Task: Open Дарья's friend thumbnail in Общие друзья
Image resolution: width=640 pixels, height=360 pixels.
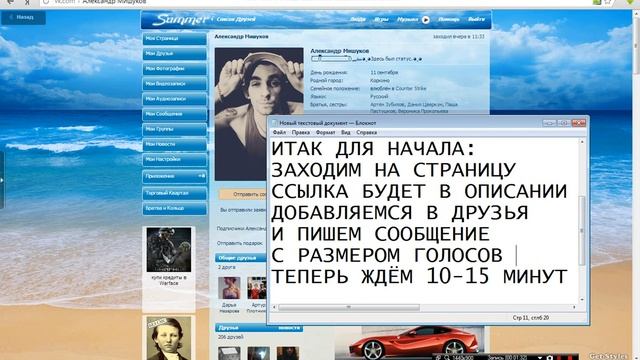Action: (x=229, y=288)
